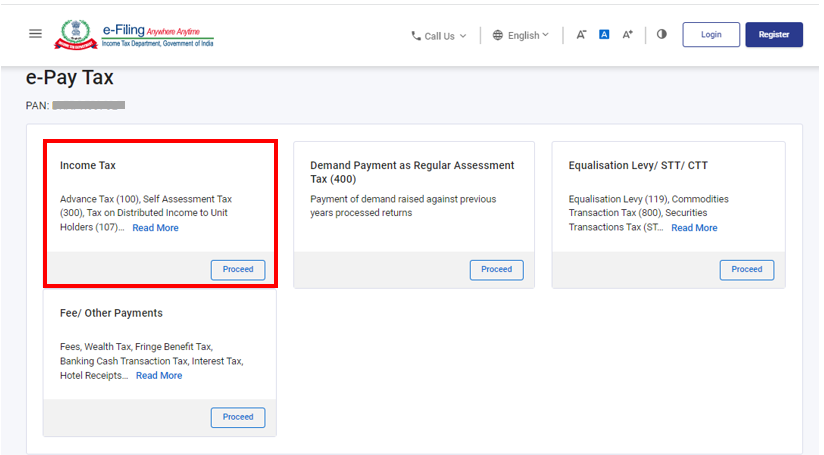Expand Read More in Income Tax card
Viewport: 824px width, 455px height.
point(155,228)
